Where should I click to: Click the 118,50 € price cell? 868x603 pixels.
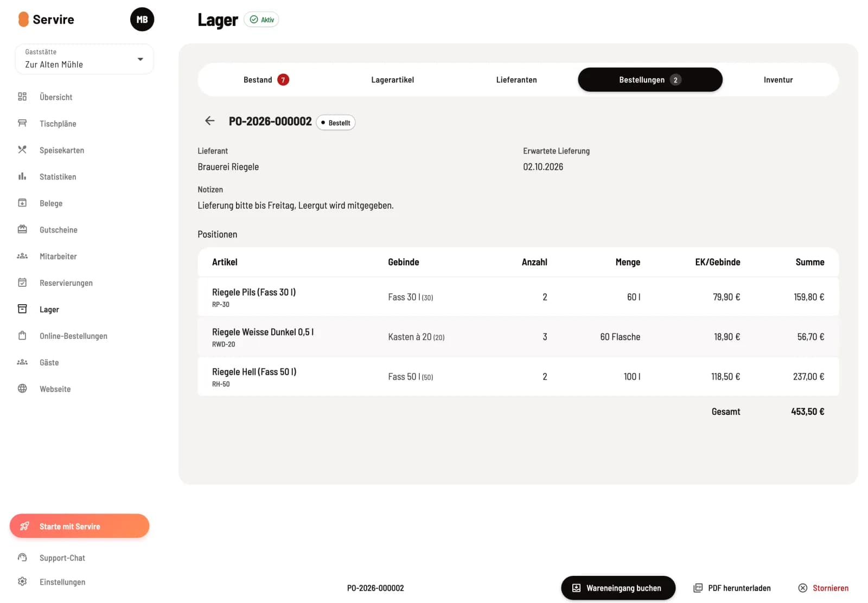(725, 376)
